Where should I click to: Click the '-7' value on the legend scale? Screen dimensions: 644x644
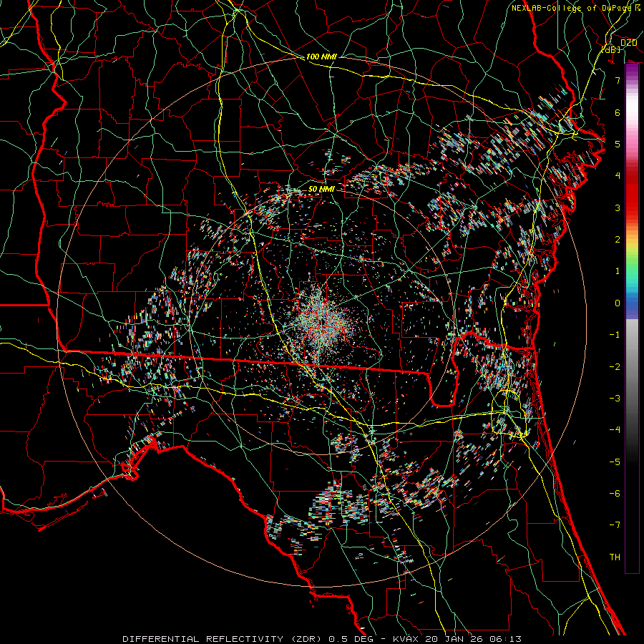pos(615,525)
